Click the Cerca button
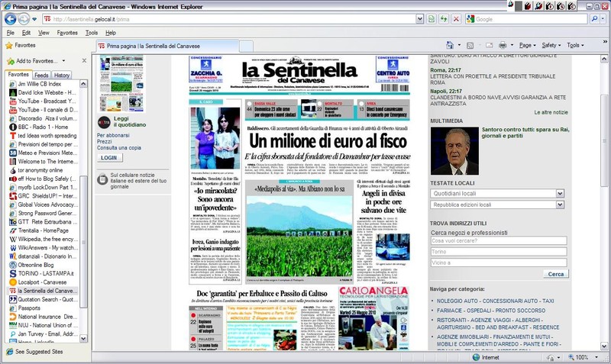This screenshot has width=611, height=364. (556, 274)
